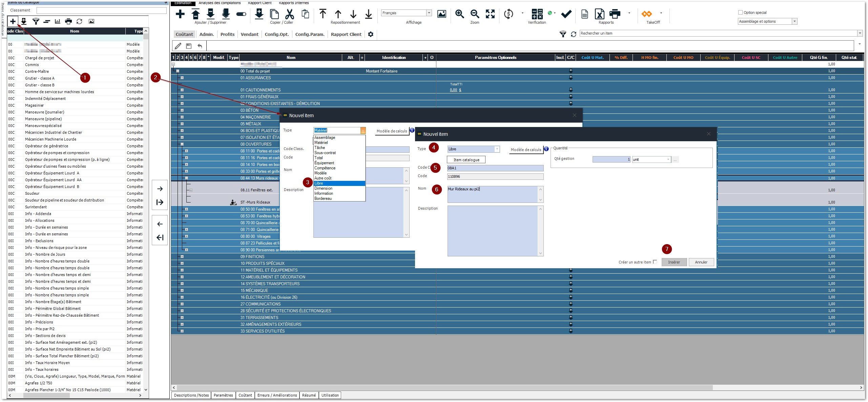Click right arrow to transfer catalogue item

(x=160, y=189)
